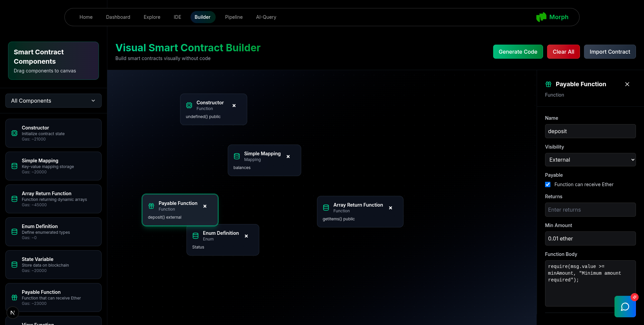The image size is (644, 325).
Task: Click the Constructor component card in sidebar
Action: coord(53,133)
